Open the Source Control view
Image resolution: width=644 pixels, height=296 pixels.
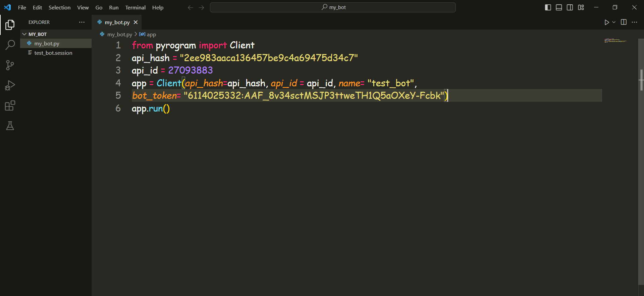pos(10,65)
